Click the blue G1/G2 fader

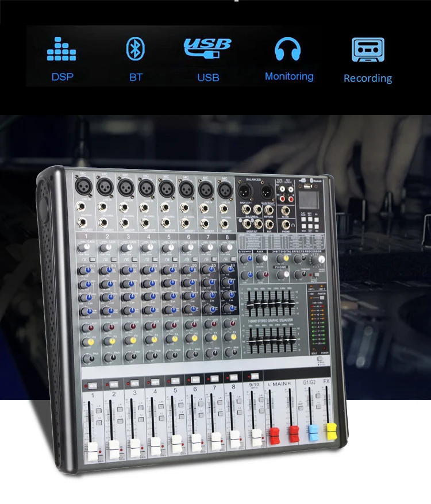click(313, 433)
